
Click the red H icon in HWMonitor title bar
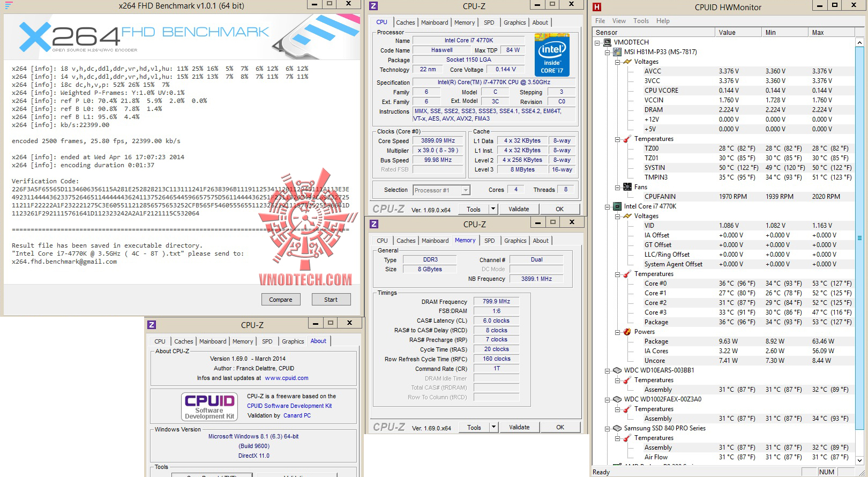597,7
